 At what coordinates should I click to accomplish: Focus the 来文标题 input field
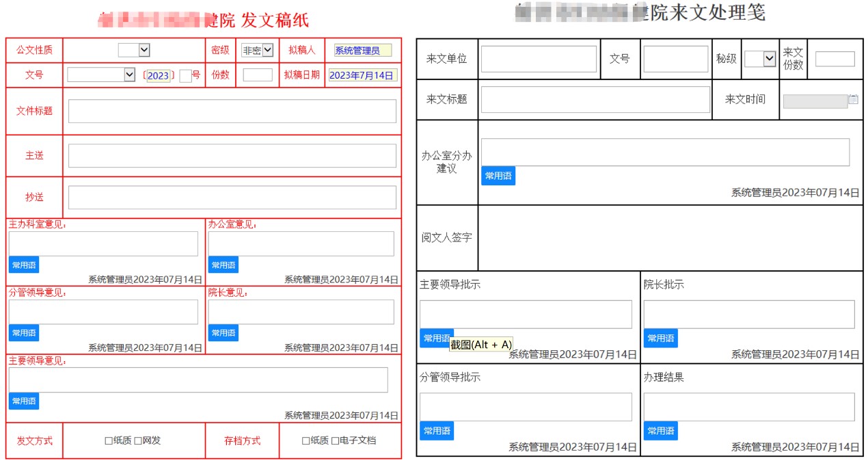(595, 99)
